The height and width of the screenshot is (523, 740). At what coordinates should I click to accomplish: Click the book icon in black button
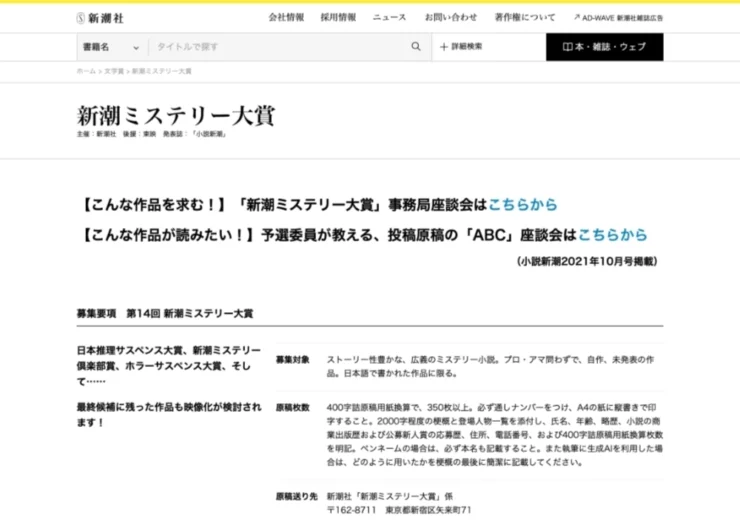tap(568, 47)
